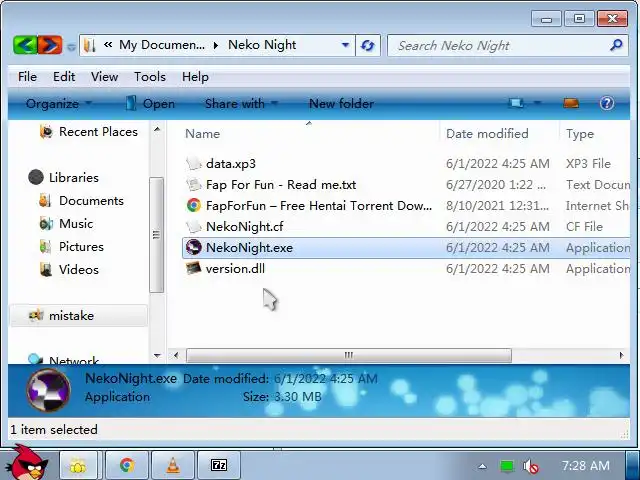Viewport: 640px width, 480px height.
Task: Click the navigation pane scroll down arrow
Action: 157,356
